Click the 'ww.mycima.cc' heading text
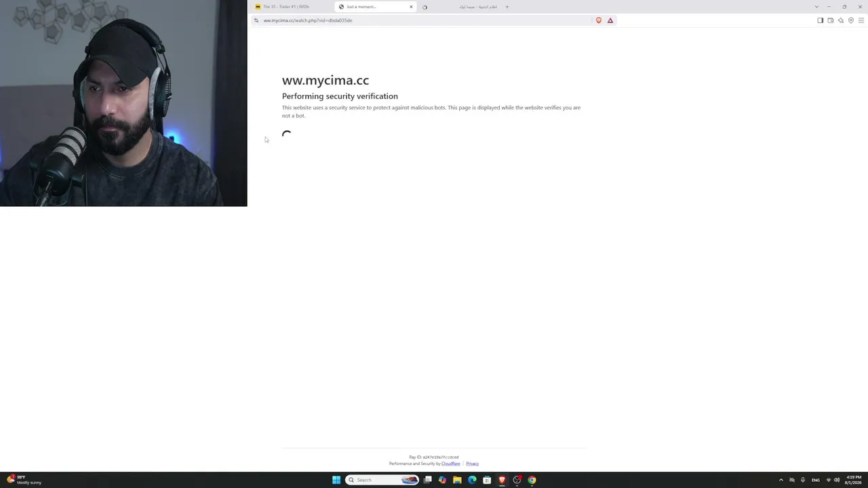Image resolution: width=868 pixels, height=488 pixels. coord(325,81)
